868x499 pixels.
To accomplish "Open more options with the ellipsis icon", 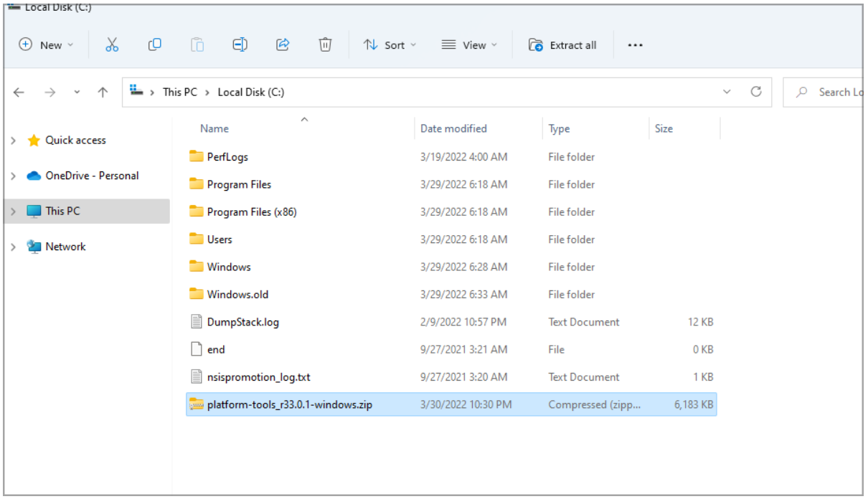I will coord(635,44).
